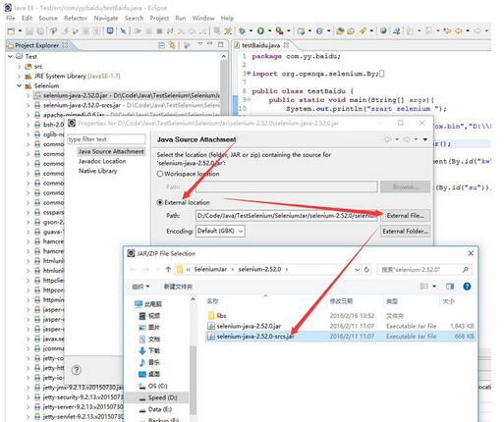Image resolution: width=504 pixels, height=422 pixels.
Task: Collapse the Selenium library node
Action: coord(19,86)
